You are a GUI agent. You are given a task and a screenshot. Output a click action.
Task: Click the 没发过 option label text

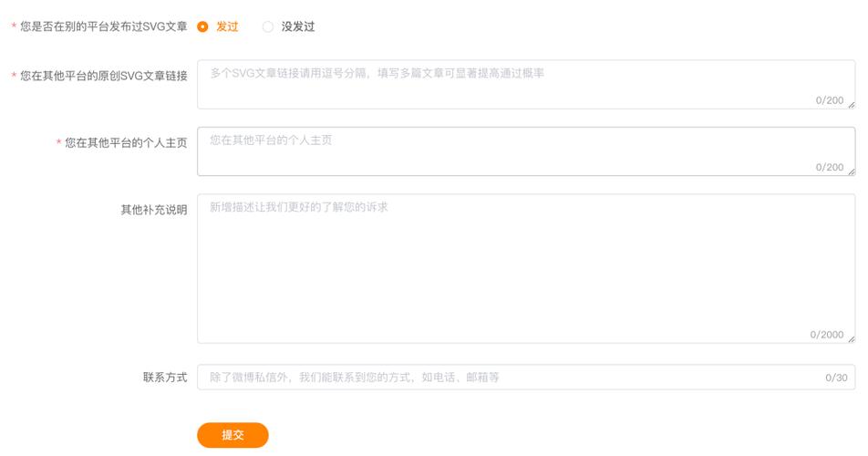point(298,26)
